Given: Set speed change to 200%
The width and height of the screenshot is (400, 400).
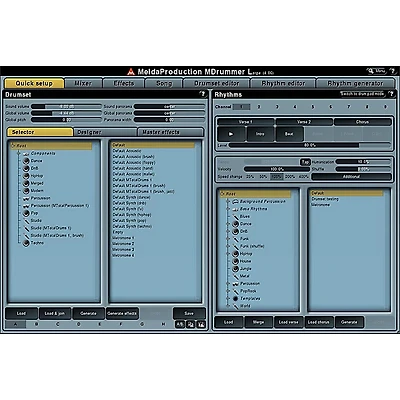Looking at the screenshot, I should 290,177.
